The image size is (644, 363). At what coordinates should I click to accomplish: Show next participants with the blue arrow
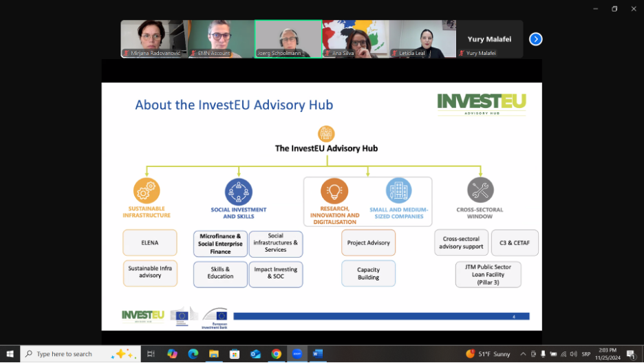tap(536, 39)
